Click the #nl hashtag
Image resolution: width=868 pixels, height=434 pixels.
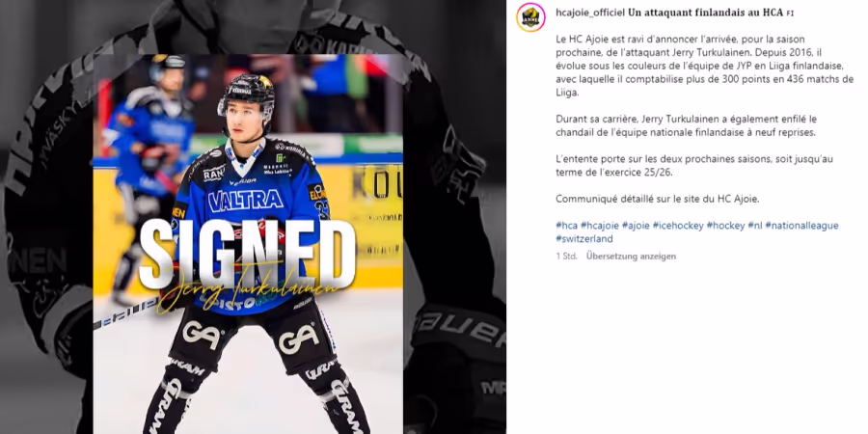point(755,226)
